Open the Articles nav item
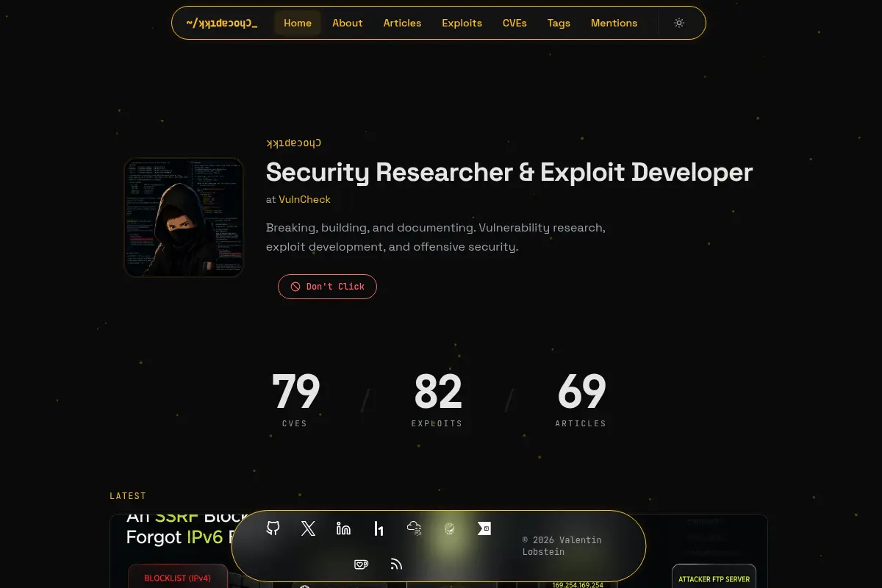This screenshot has height=588, width=882. click(x=402, y=23)
